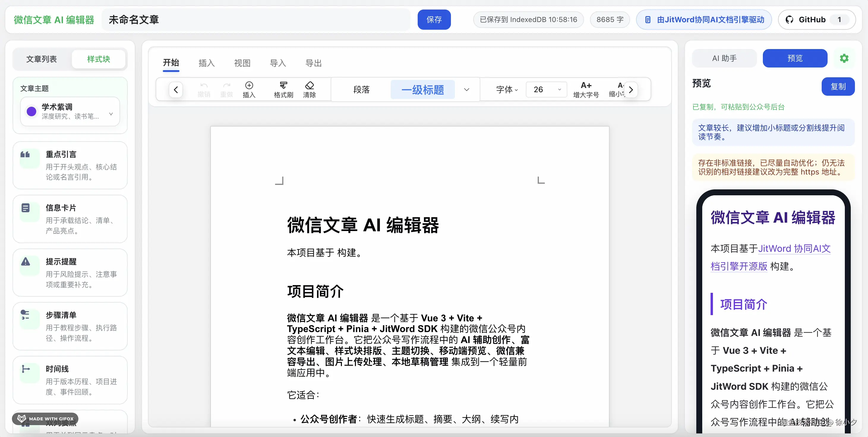
Task: Click the 文章较长 suggestion notice
Action: pos(773,132)
